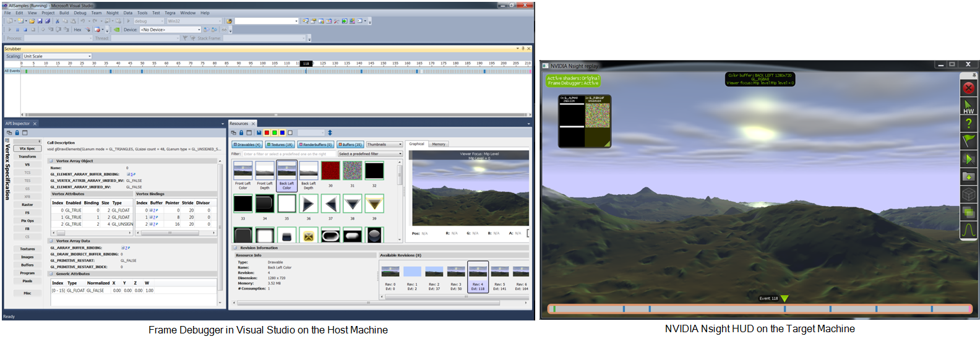
Task: Toggle the Buffers (35) filter
Action: pos(350,144)
